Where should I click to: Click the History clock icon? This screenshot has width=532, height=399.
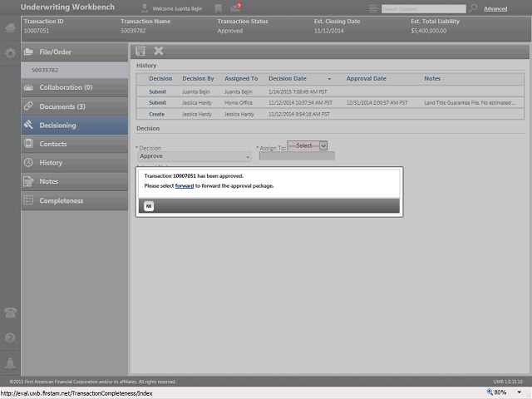[28, 163]
